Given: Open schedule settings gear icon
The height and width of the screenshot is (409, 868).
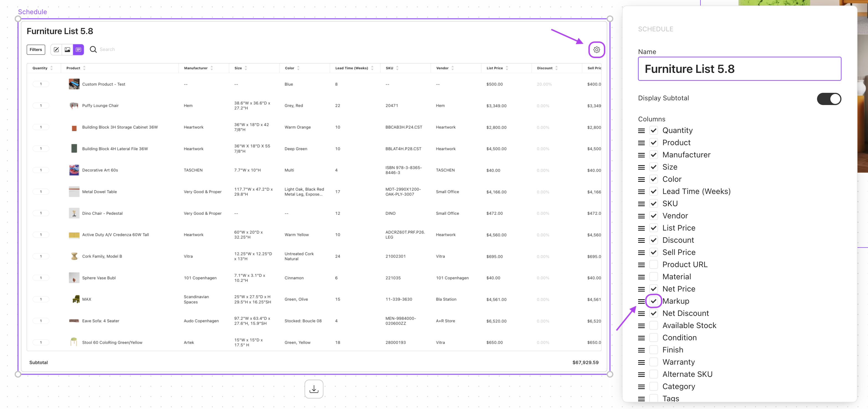Looking at the screenshot, I should point(596,50).
